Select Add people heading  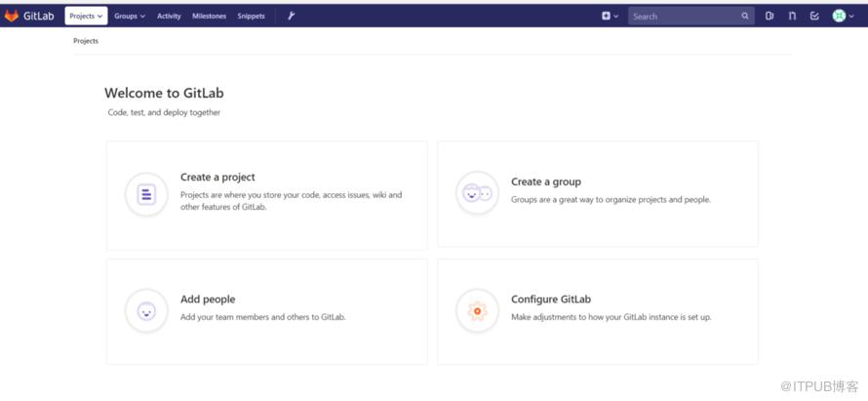(208, 300)
